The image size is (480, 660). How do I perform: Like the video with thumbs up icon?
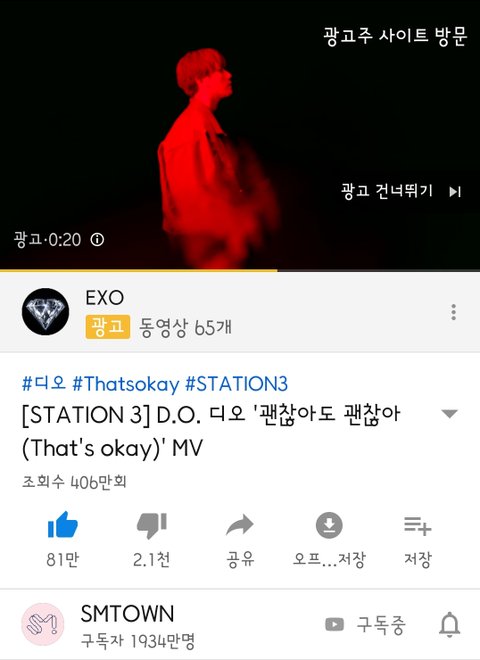(63, 524)
